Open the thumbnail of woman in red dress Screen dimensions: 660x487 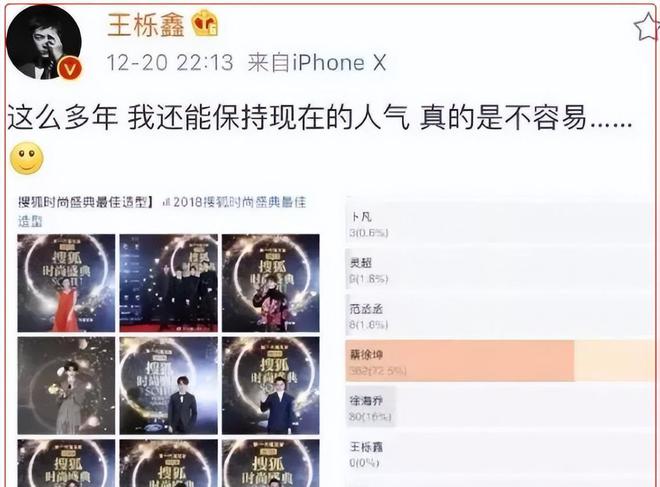point(66,283)
